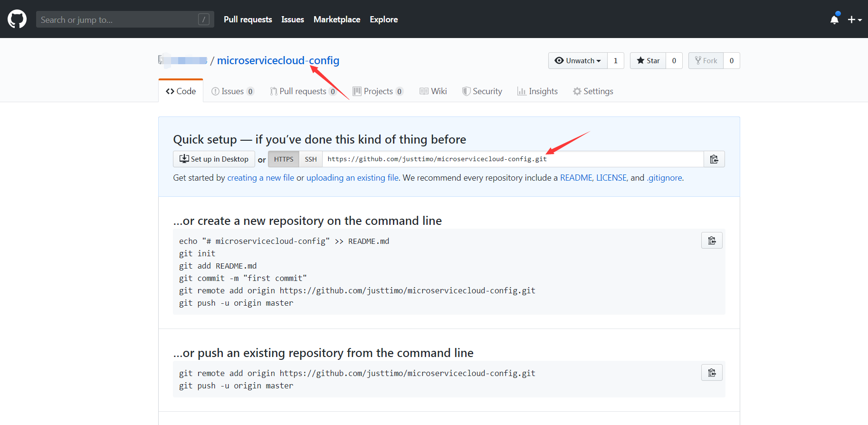Click Set up in Desktop button
The width and height of the screenshot is (868, 425).
214,159
